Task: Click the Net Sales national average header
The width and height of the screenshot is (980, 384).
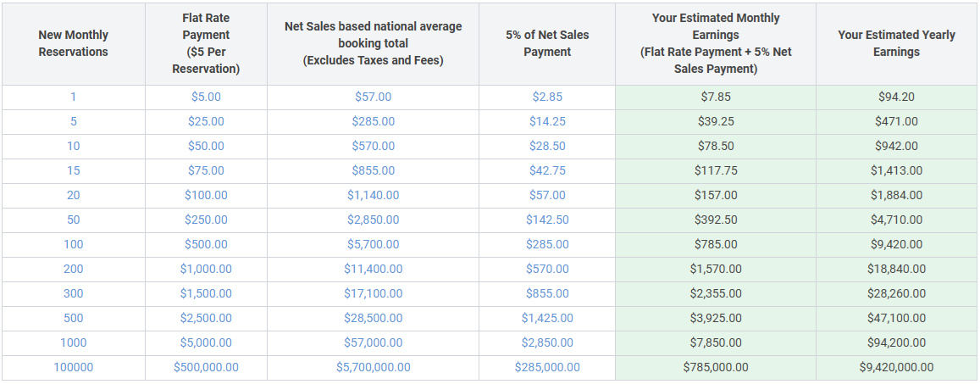Action: [373, 43]
